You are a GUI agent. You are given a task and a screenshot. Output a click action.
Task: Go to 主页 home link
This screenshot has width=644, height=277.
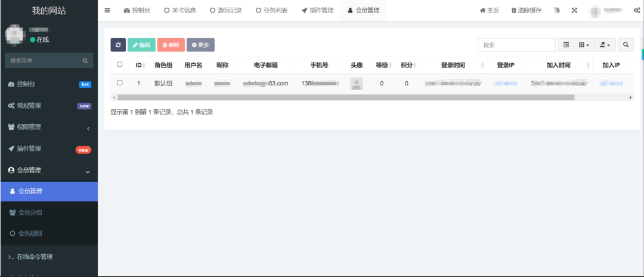click(489, 10)
